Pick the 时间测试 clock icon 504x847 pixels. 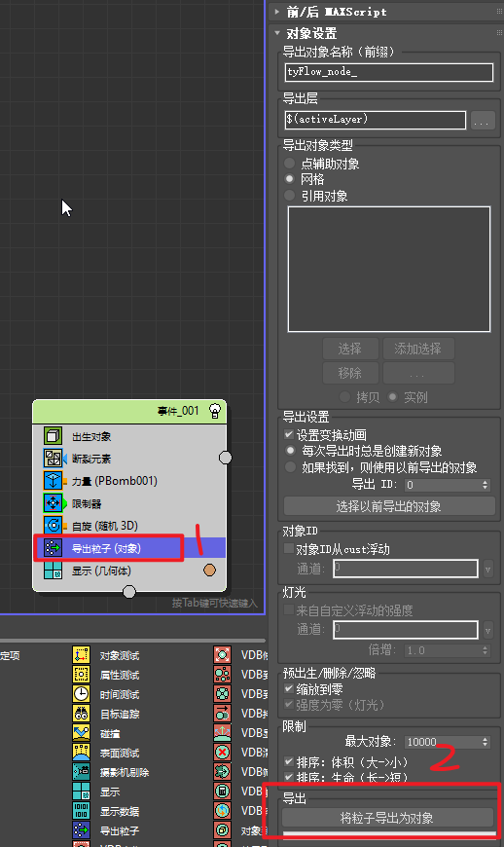click(x=81, y=693)
